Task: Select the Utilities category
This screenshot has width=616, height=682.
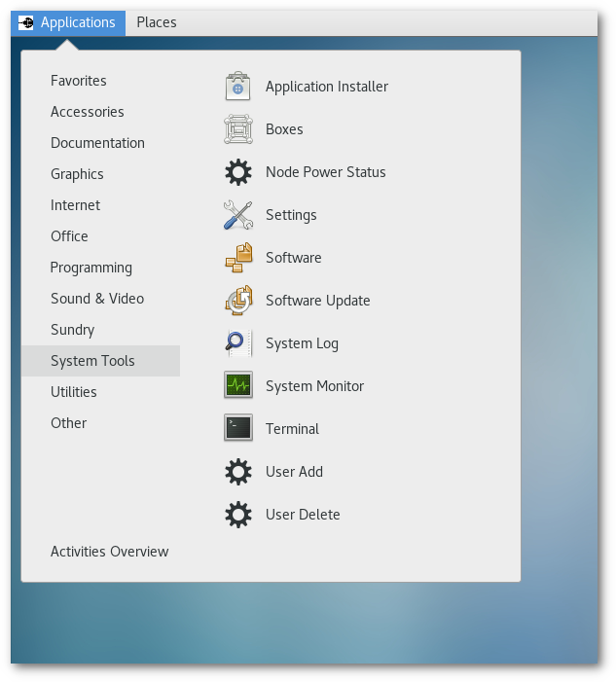Action: coord(74,392)
